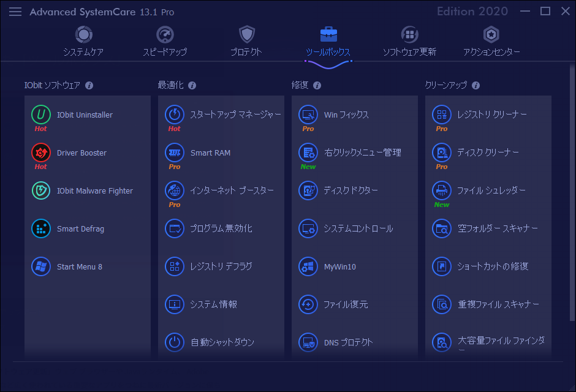Launch レジストリ デフラグ icon
The image size is (576, 392).
pyautogui.click(x=175, y=266)
